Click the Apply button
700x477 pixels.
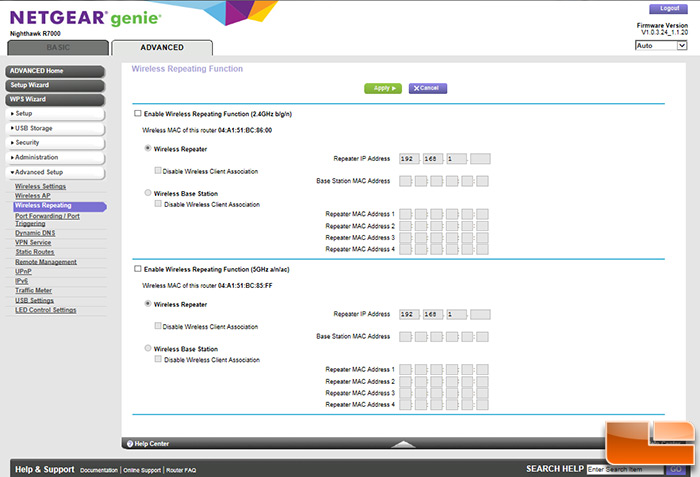383,88
